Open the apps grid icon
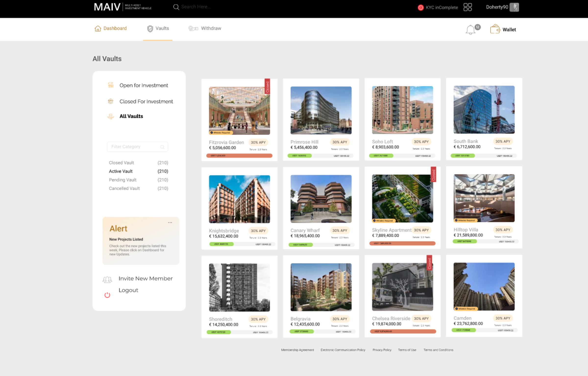 pos(467,7)
